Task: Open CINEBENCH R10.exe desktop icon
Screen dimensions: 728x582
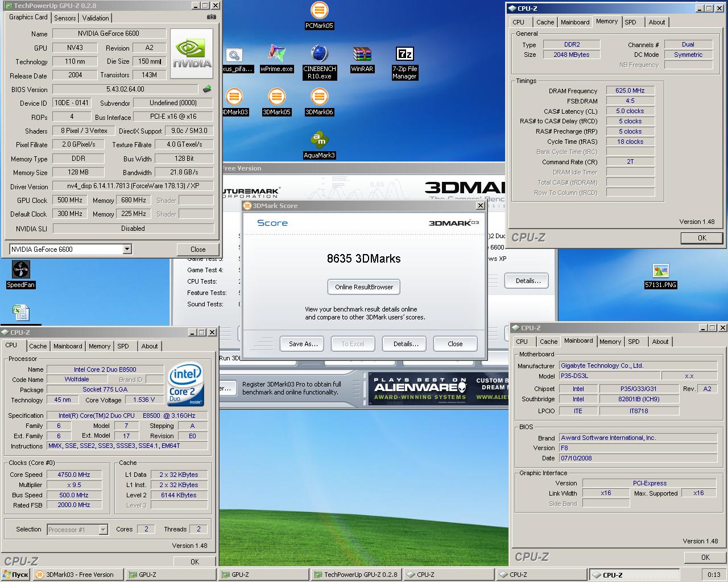Action: pos(319,62)
